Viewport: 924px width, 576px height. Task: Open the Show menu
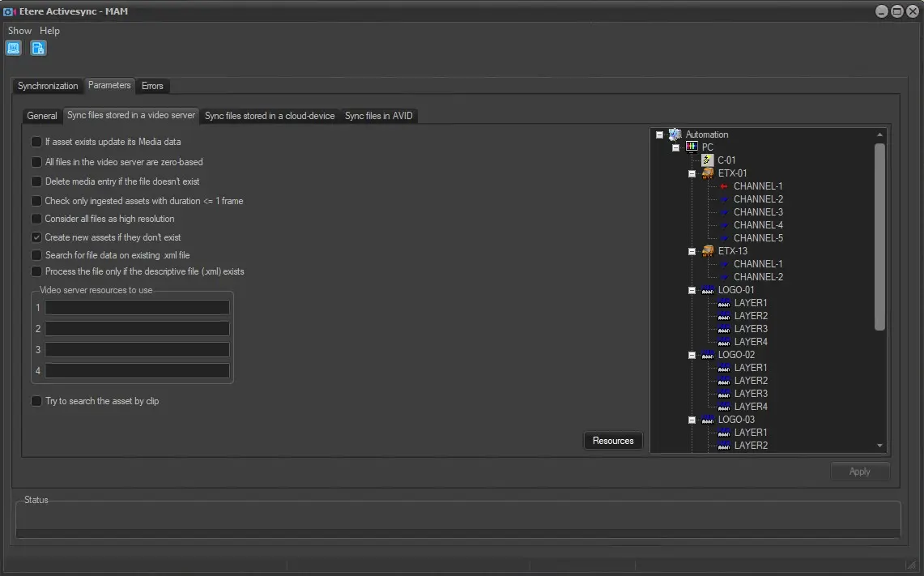point(19,31)
